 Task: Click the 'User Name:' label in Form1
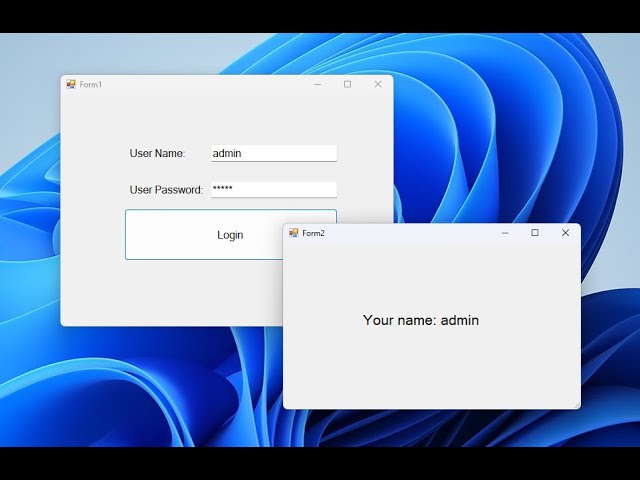click(x=157, y=153)
